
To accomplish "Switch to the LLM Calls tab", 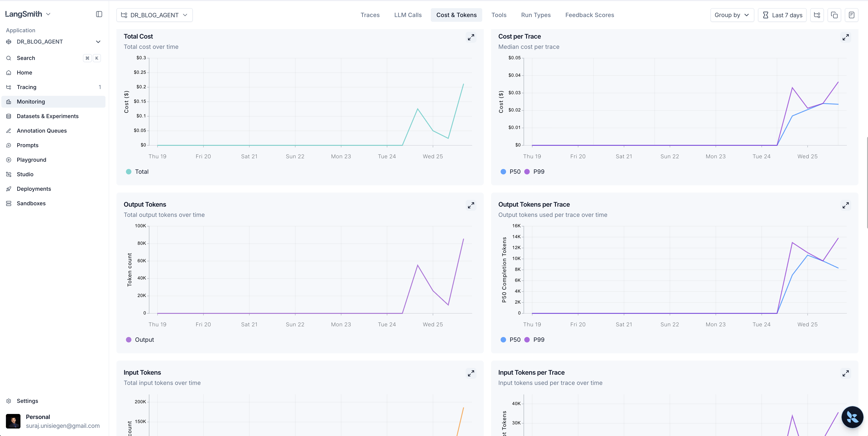I will [x=408, y=15].
